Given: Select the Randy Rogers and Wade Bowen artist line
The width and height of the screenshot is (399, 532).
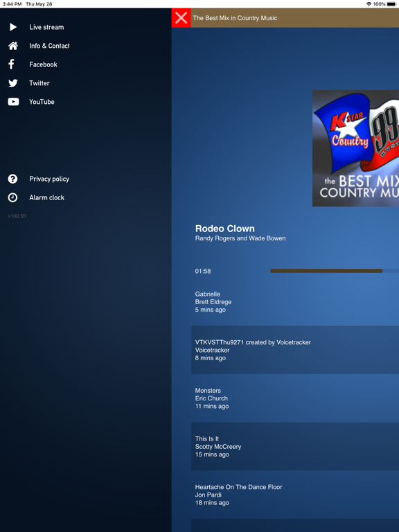Looking at the screenshot, I should 240,238.
